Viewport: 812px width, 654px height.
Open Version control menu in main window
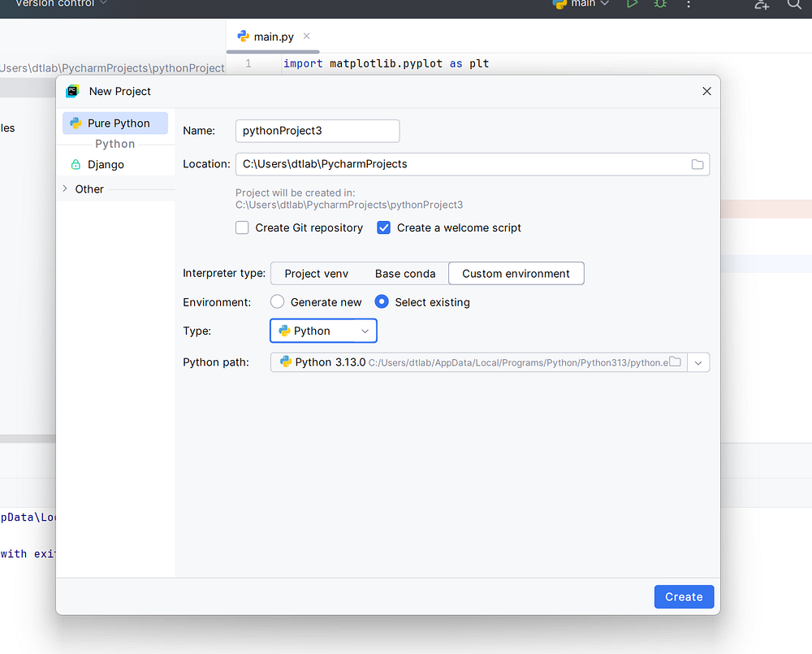tap(61, 3)
